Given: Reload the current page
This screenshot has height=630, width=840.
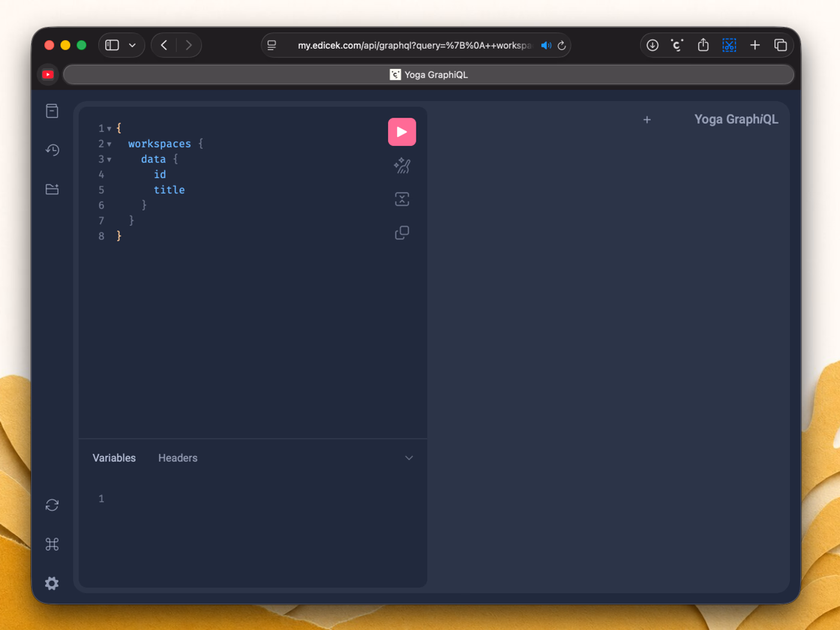Looking at the screenshot, I should [x=562, y=46].
